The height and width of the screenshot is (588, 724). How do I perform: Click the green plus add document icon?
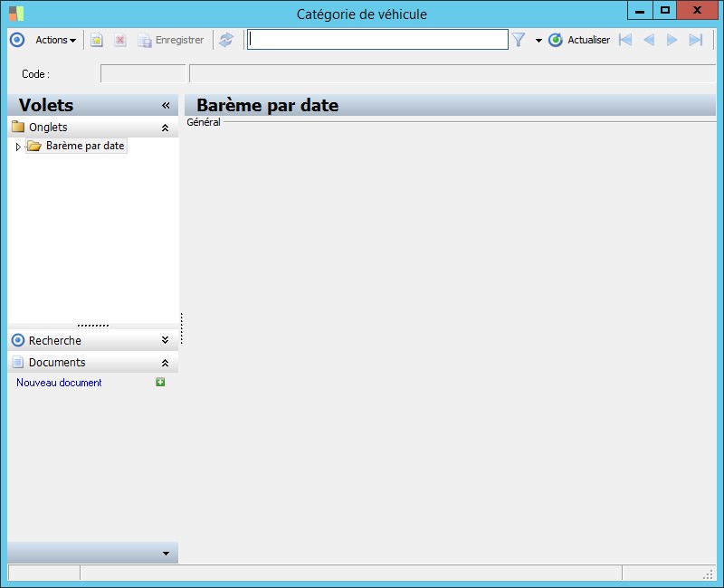coord(160,382)
